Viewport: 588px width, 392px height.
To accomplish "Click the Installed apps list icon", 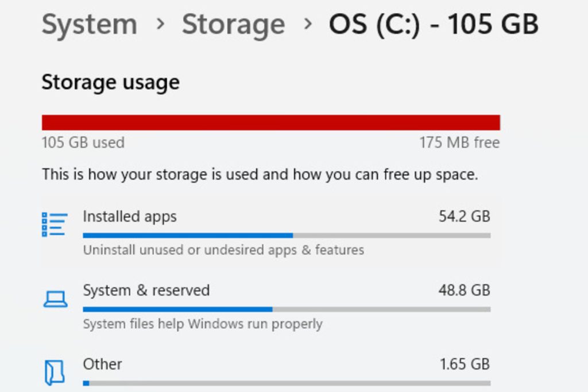I will 55,225.
